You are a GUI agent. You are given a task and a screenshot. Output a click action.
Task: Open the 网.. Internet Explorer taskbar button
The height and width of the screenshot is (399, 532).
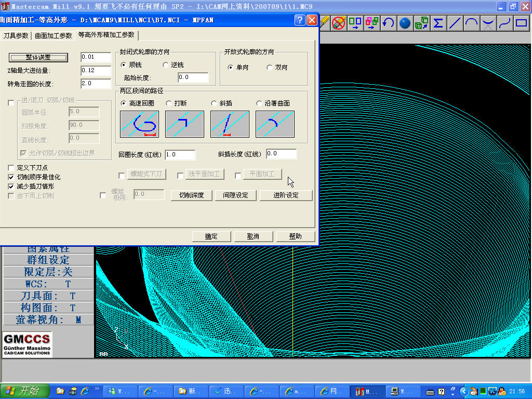click(x=332, y=392)
